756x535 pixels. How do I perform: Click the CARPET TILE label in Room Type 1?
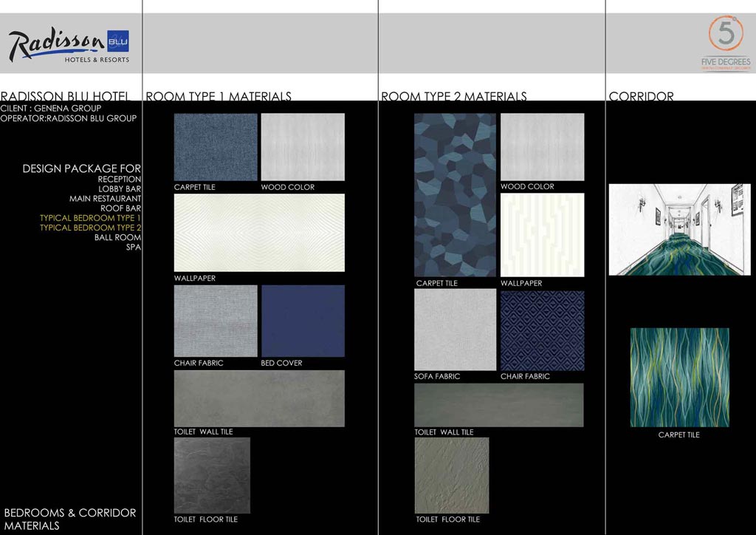[195, 187]
